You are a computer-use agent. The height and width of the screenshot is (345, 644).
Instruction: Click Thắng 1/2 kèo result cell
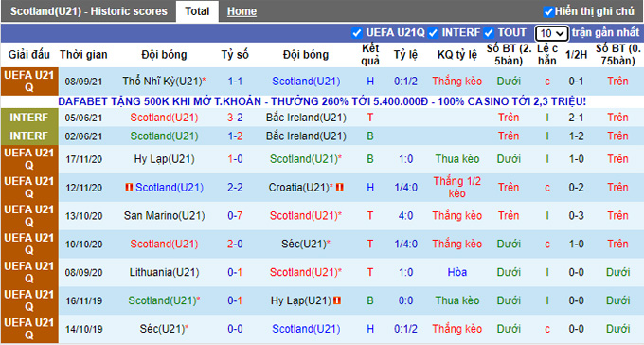tap(457, 188)
